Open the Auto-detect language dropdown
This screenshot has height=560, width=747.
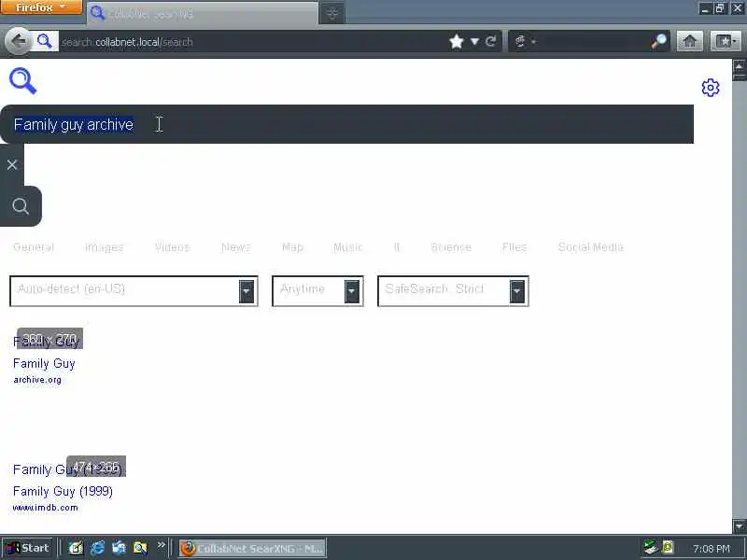tap(134, 291)
